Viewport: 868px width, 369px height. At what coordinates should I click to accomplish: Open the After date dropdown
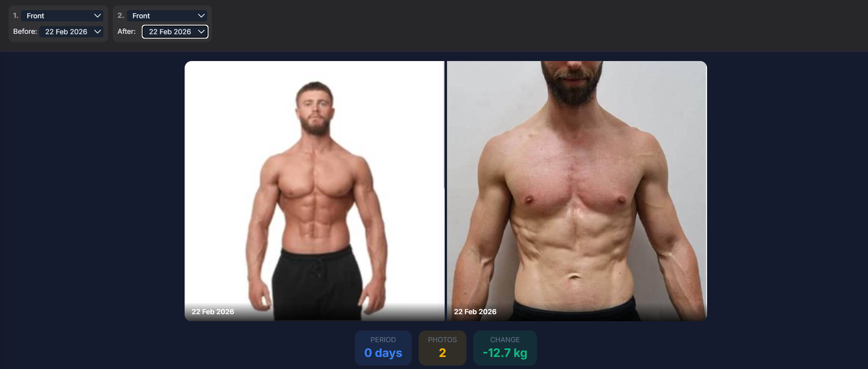(175, 32)
